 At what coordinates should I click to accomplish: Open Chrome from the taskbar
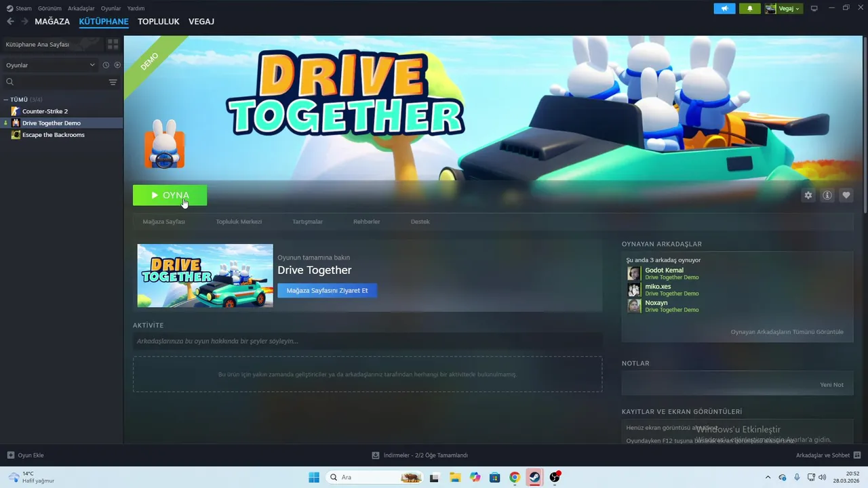click(515, 477)
